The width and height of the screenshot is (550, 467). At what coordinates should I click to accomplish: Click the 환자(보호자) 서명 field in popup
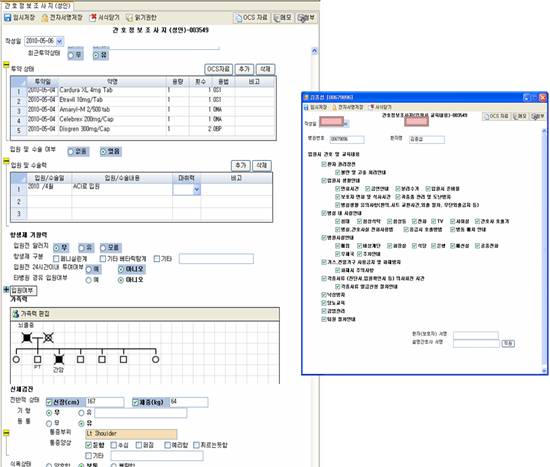[476, 335]
